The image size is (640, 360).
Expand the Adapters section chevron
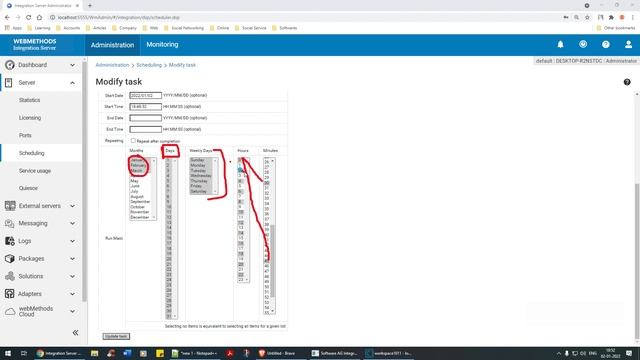(x=72, y=294)
